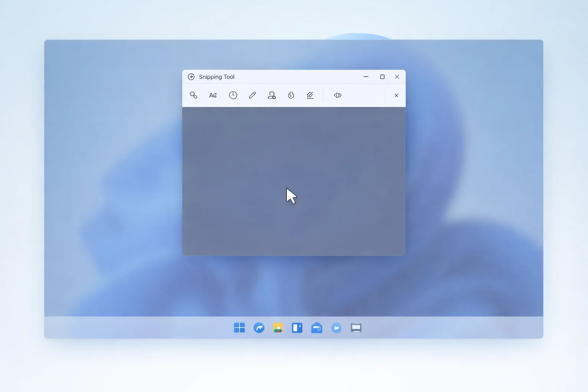
Task: Toggle the visibility preview icon
Action: coord(337,95)
